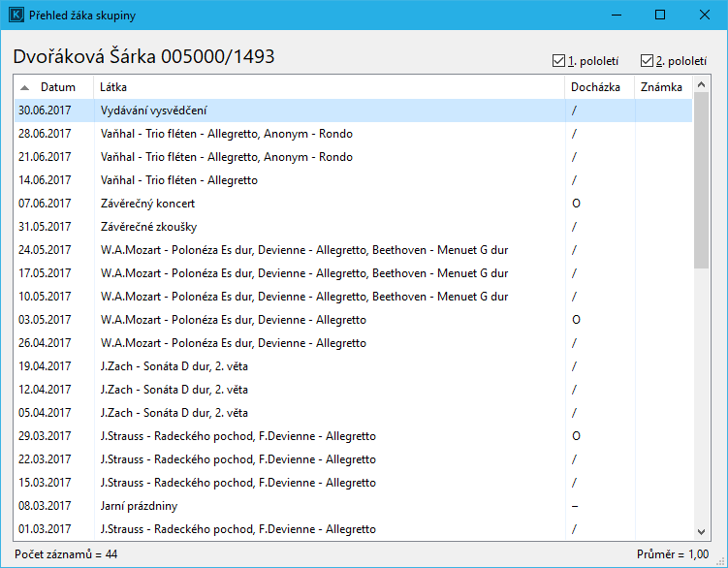Click the K application icon in title bar
The image size is (728, 568).
[x=16, y=15]
